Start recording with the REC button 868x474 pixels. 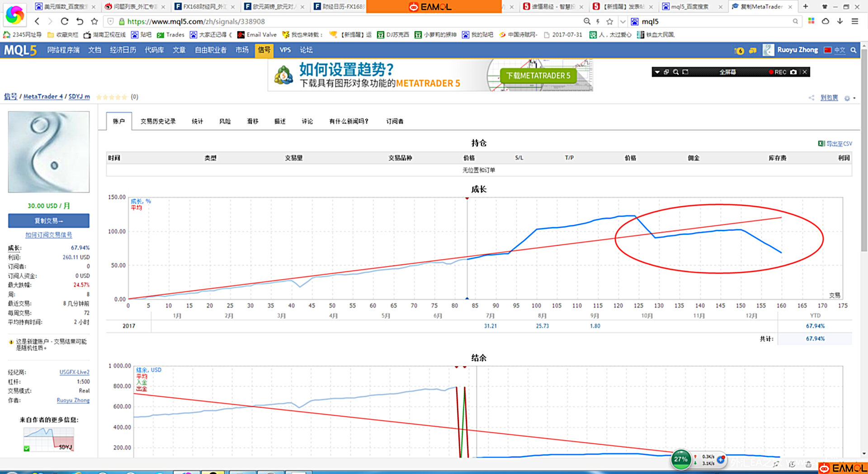778,72
